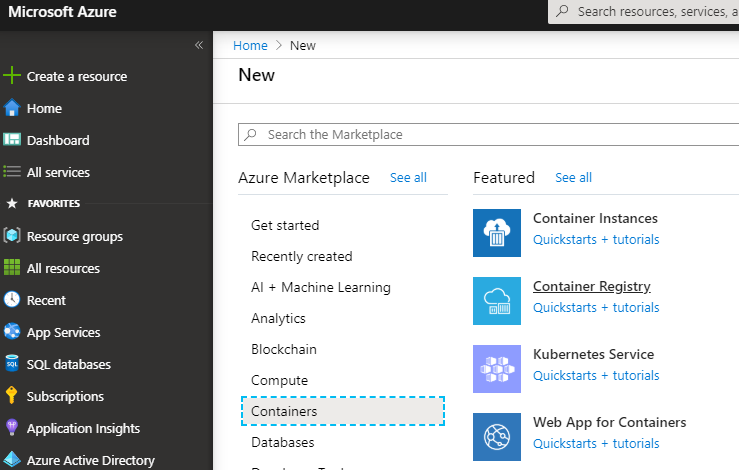739x470 pixels.
Task: Click the All resources grid icon
Action: point(12,267)
